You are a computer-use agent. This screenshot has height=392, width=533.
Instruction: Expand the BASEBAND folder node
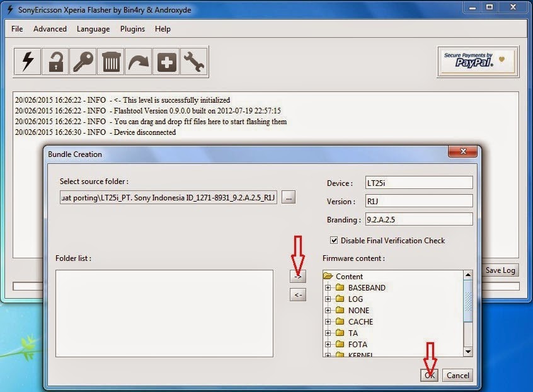point(328,287)
